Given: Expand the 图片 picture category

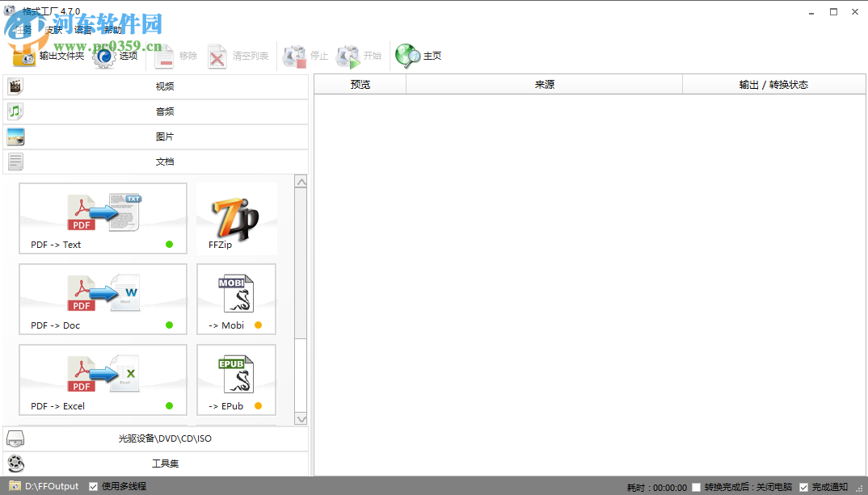Looking at the screenshot, I should [x=155, y=136].
